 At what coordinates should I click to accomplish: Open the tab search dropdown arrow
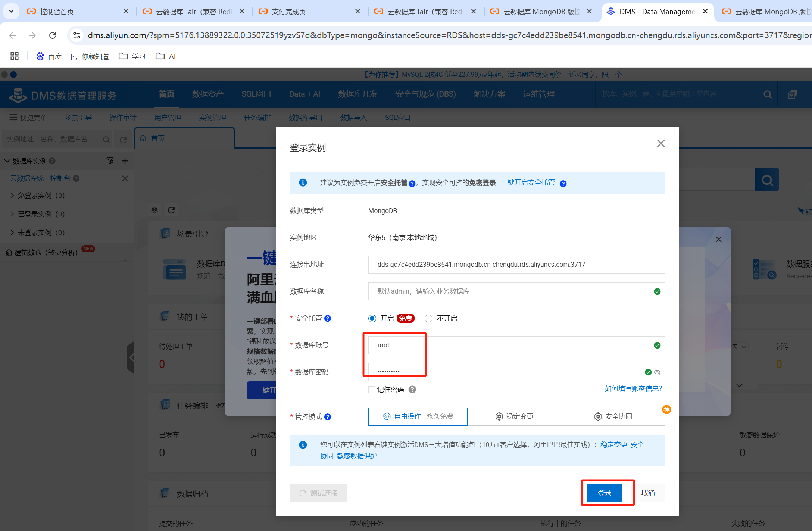pos(11,11)
